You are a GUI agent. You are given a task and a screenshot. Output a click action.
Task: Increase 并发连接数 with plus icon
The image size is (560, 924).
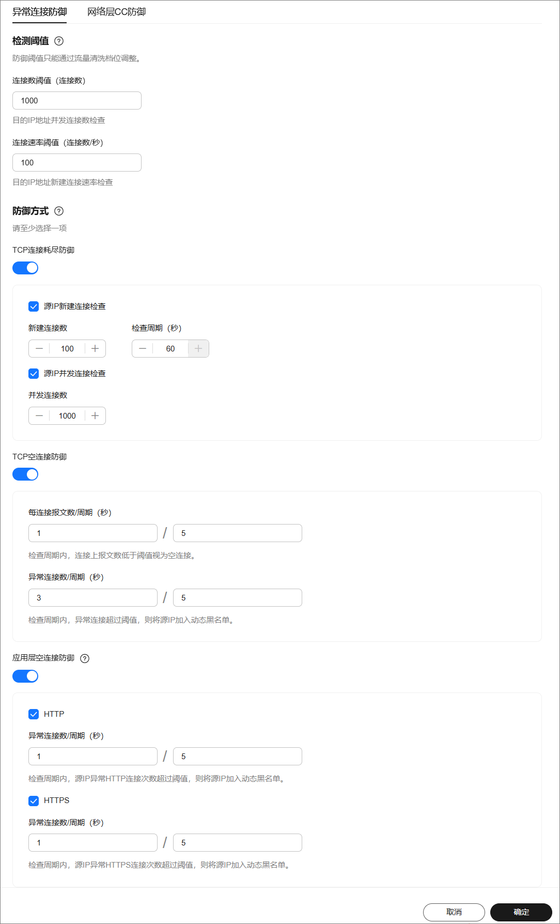[x=95, y=416]
